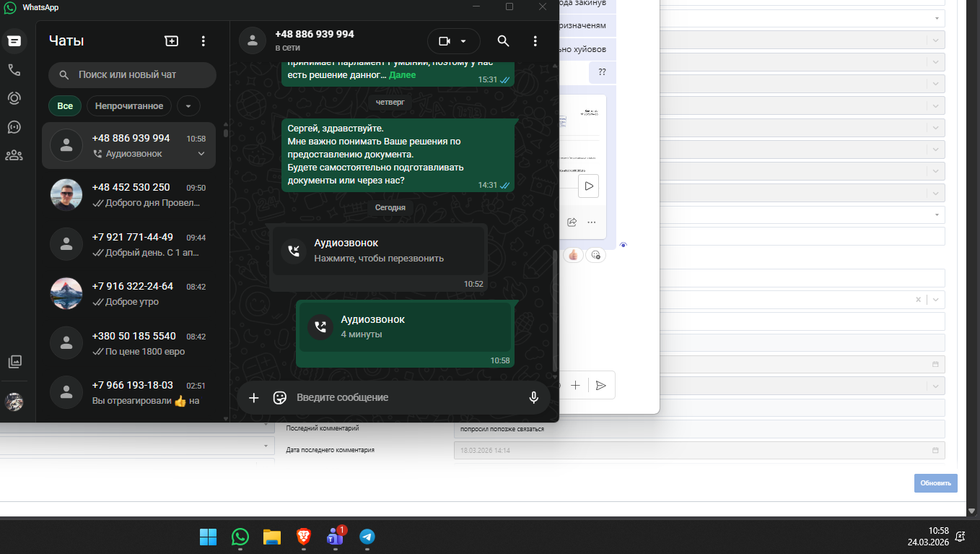Screen dimensions: 980x554
Task: Open chat with +380 50 185 5540
Action: [x=129, y=344]
